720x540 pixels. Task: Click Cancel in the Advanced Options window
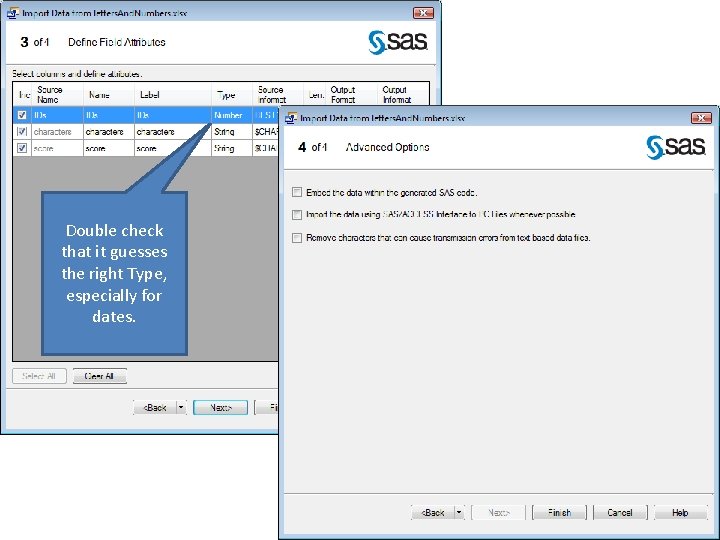point(620,512)
